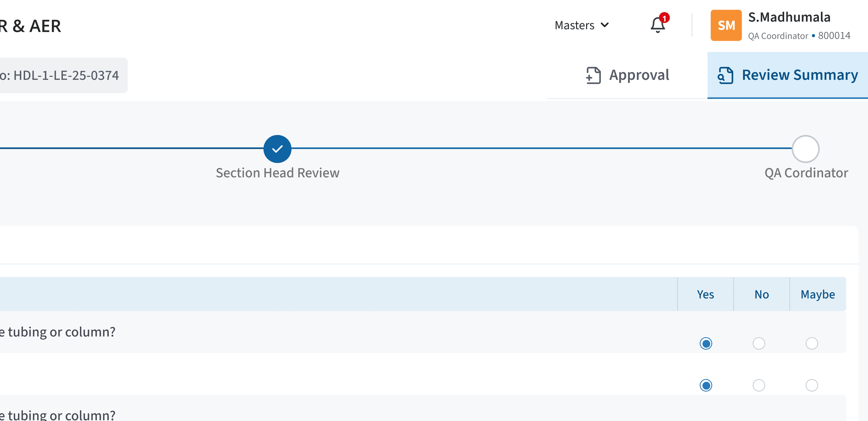Select No radio in the second row
The image size is (868, 421).
click(759, 385)
